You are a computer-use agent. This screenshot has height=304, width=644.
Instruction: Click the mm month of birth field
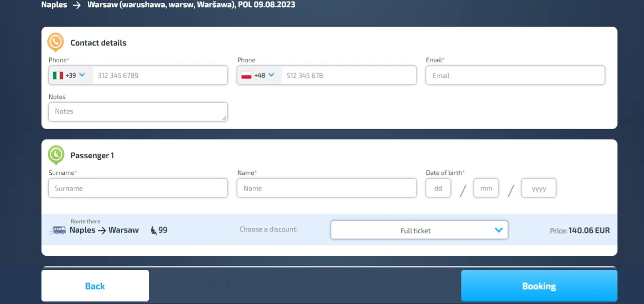tap(486, 188)
